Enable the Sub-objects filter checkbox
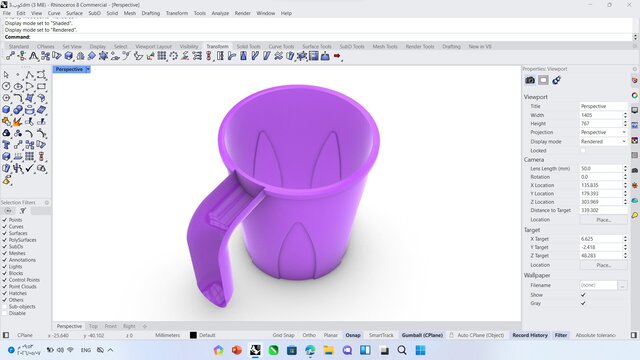Viewport: 640px width, 360px height. (x=4, y=307)
